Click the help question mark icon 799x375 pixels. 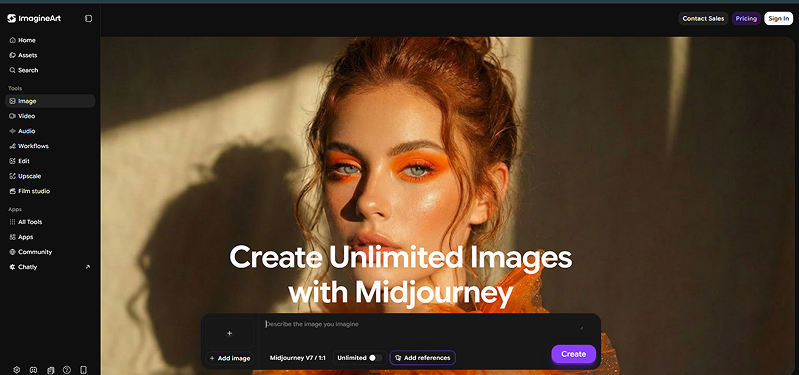point(67,370)
